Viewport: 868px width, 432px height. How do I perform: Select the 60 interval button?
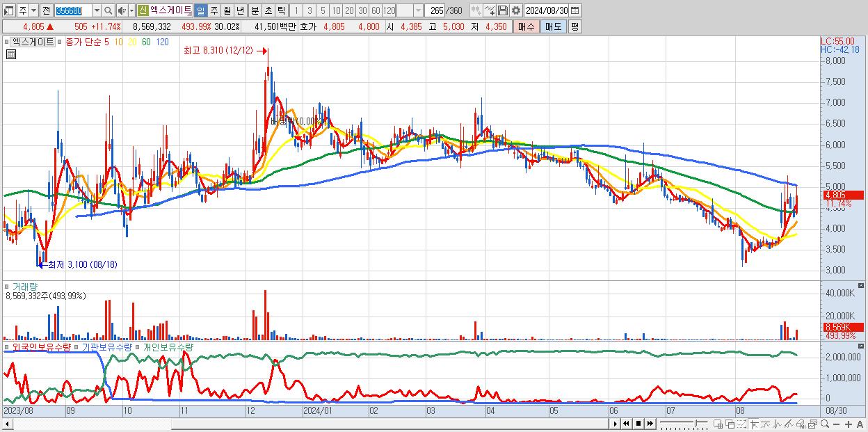click(x=376, y=10)
